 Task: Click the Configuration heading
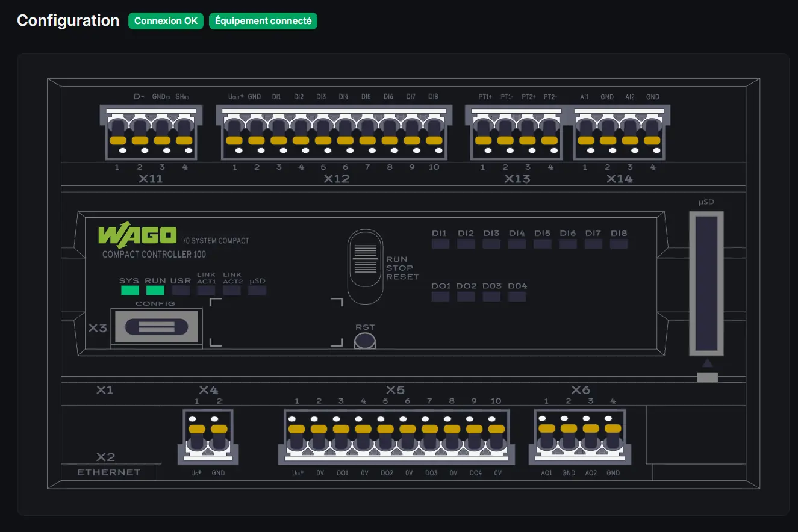(68, 20)
